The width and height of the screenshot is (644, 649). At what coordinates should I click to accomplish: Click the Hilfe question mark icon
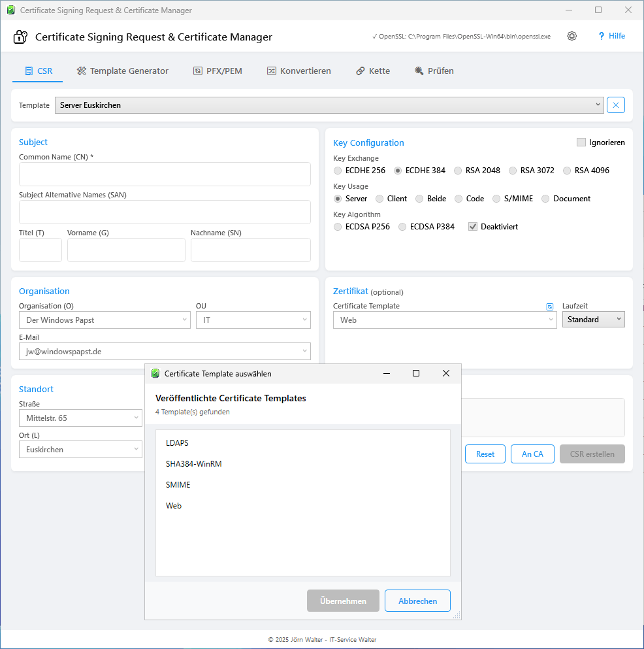(600, 36)
